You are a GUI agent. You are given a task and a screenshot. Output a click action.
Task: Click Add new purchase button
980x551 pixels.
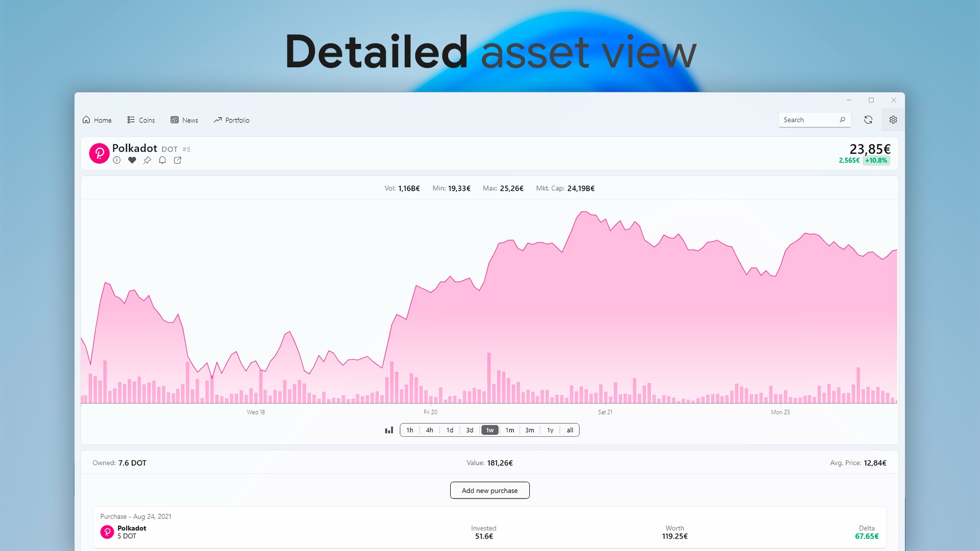[x=489, y=490]
